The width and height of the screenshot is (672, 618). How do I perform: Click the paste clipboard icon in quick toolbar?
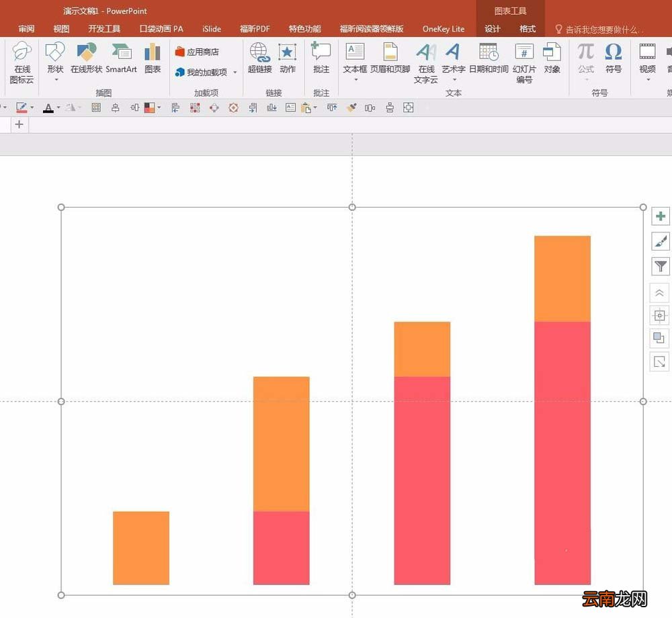coord(306,108)
